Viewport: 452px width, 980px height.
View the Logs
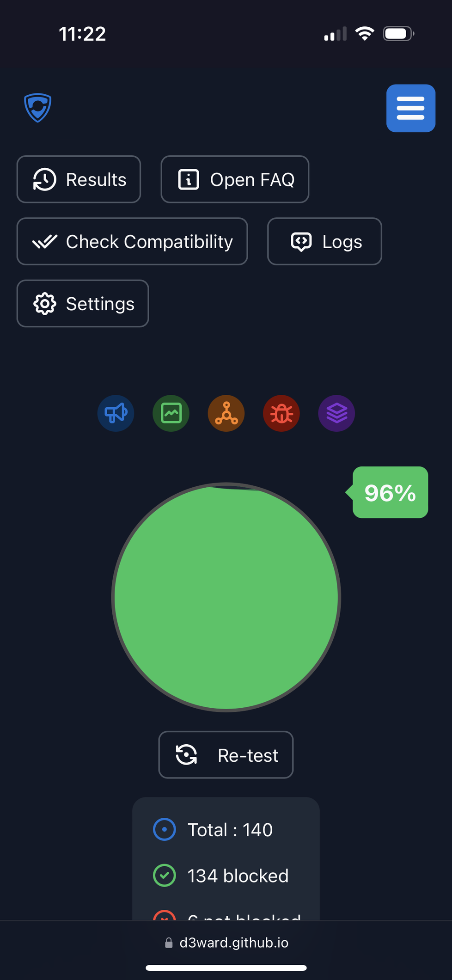324,241
